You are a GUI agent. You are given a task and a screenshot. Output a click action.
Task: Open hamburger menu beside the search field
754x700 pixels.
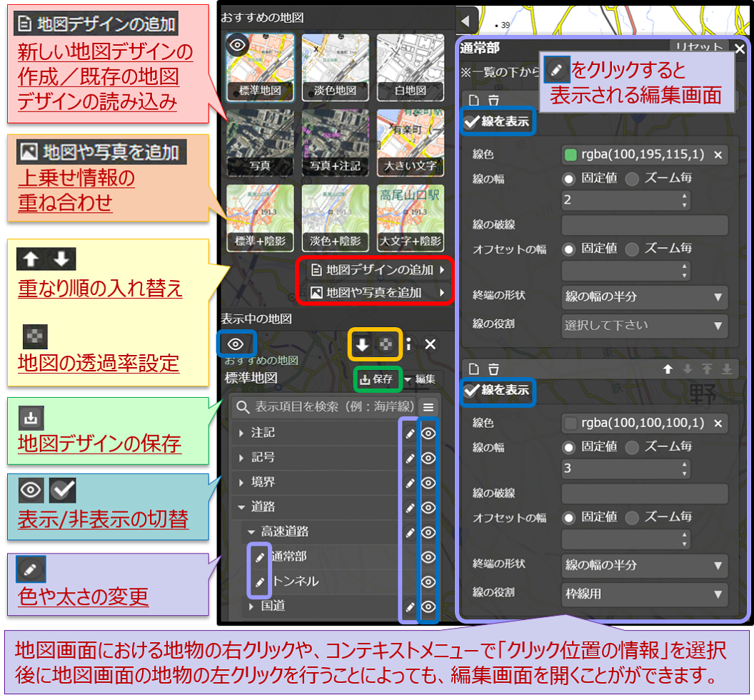428,407
